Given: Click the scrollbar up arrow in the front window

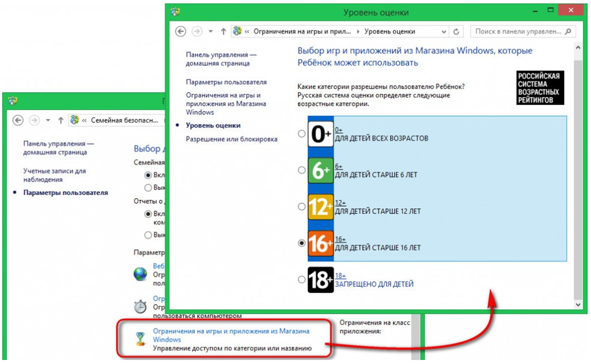Looking at the screenshot, I should click(x=578, y=48).
